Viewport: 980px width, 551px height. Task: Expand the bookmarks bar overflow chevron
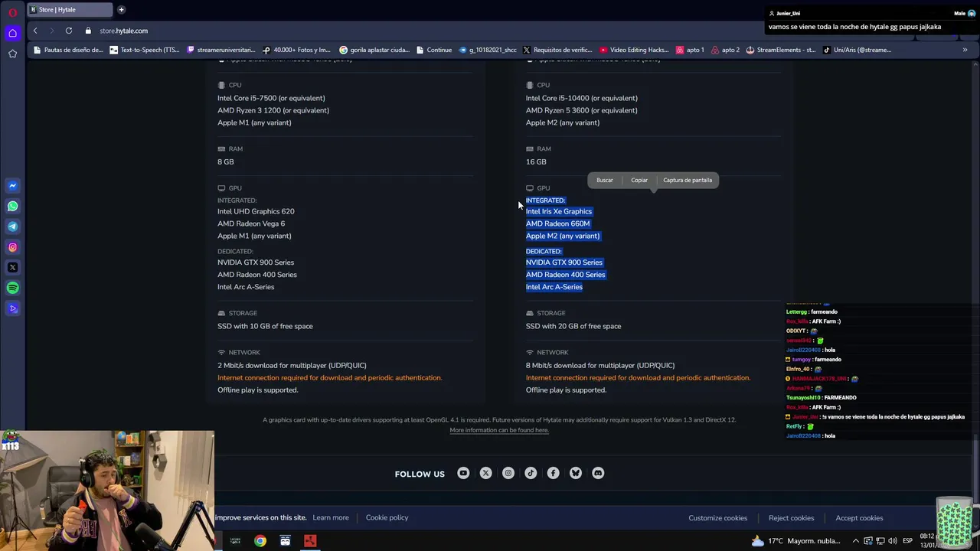965,50
